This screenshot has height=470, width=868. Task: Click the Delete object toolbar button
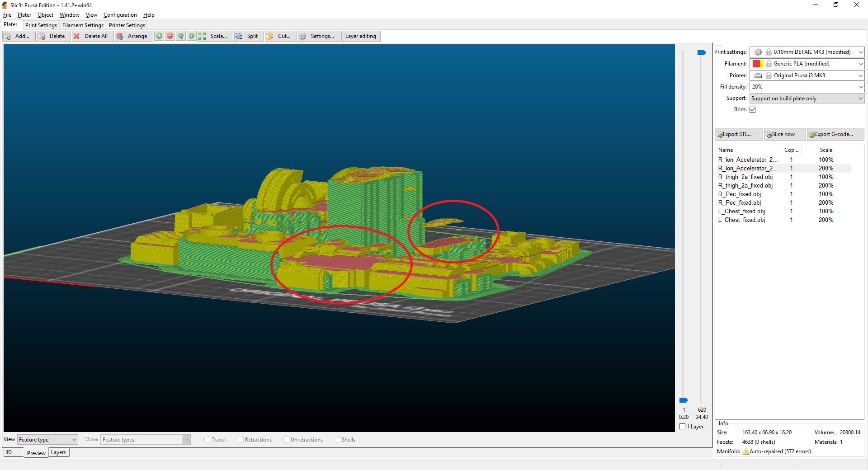(53, 36)
